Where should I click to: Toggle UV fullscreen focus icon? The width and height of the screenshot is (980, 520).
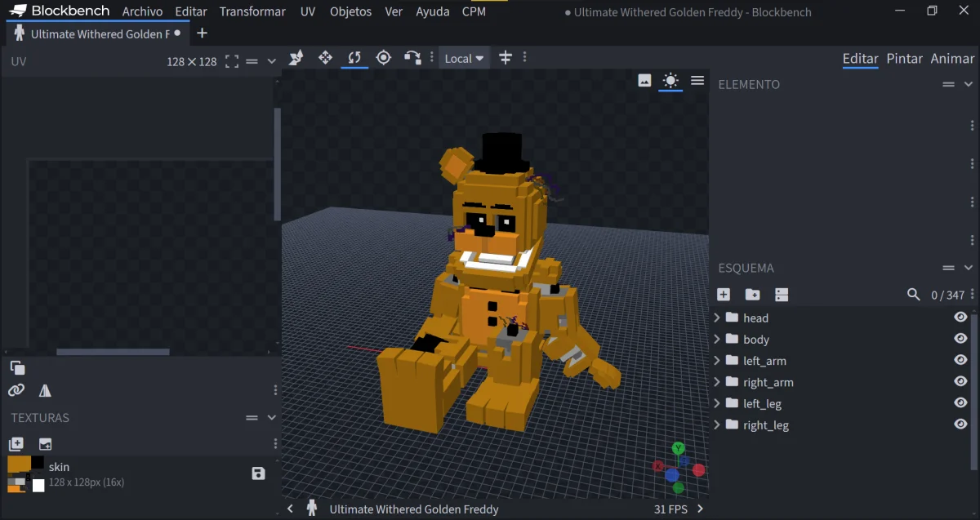(x=231, y=61)
